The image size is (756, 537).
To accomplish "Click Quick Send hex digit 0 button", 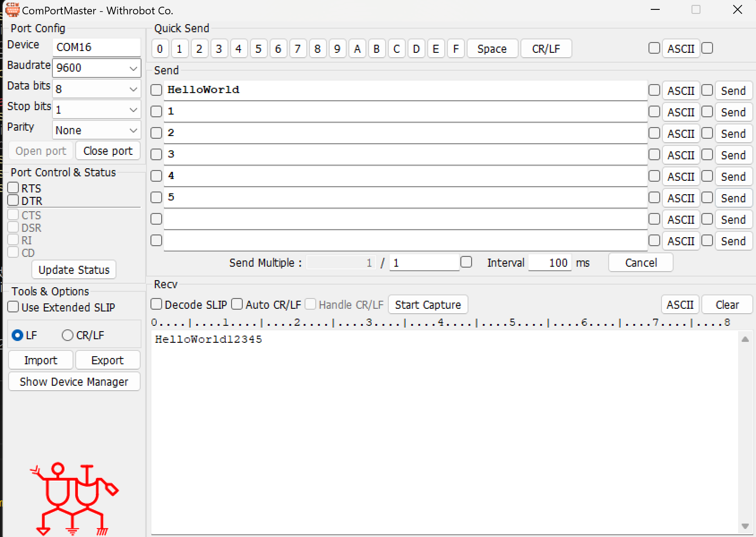I will click(160, 49).
